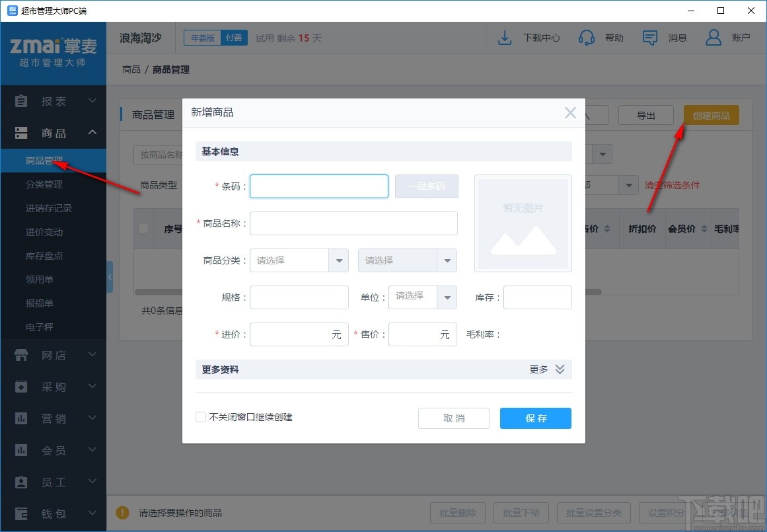Viewport: 767px width, 532px height.
Task: Click the 网店 online store sidebar icon
Action: click(20, 355)
